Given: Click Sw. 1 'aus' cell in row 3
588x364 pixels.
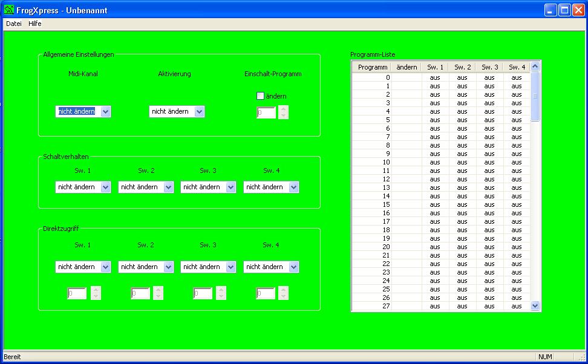Looking at the screenshot, I should [x=435, y=103].
